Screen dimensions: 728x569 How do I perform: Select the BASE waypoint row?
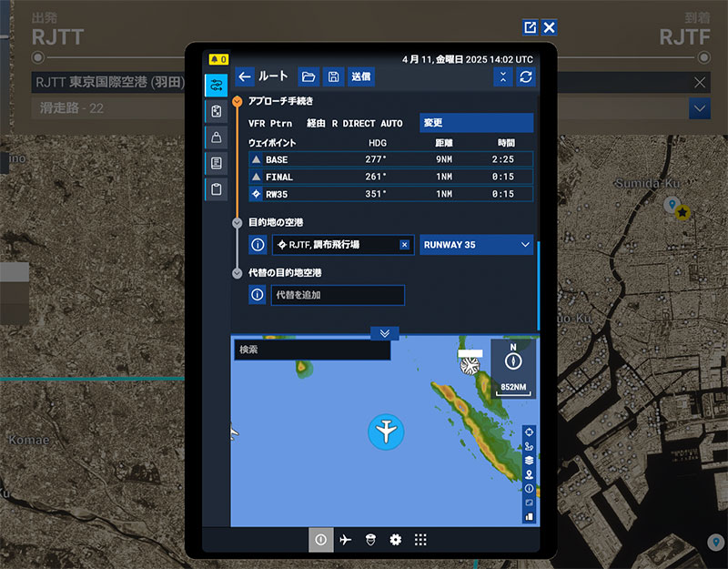(x=391, y=159)
